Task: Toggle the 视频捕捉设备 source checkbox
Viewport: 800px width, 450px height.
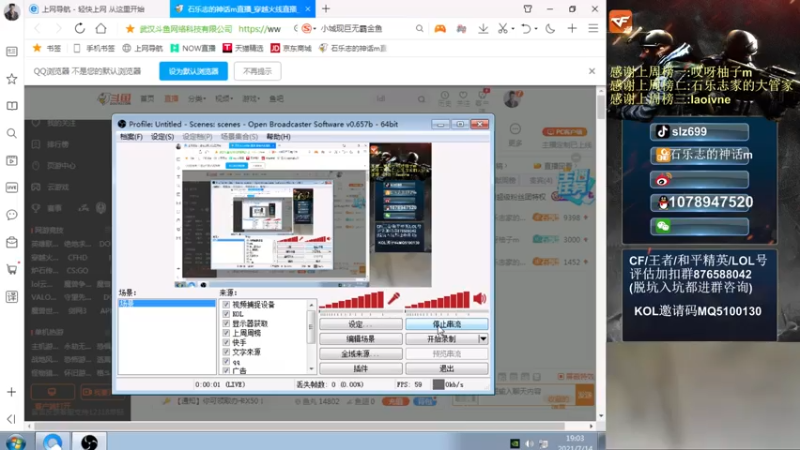Action: click(x=226, y=305)
